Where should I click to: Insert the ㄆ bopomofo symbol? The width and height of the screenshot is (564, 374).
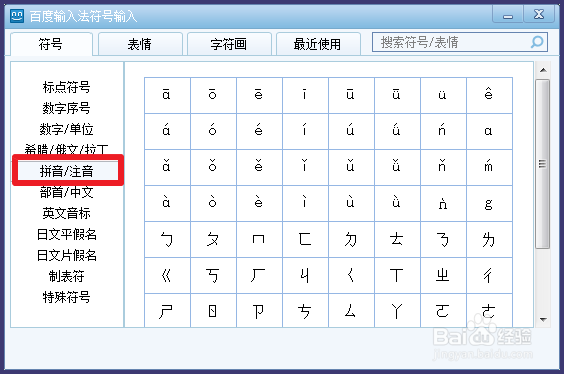pos(213,239)
